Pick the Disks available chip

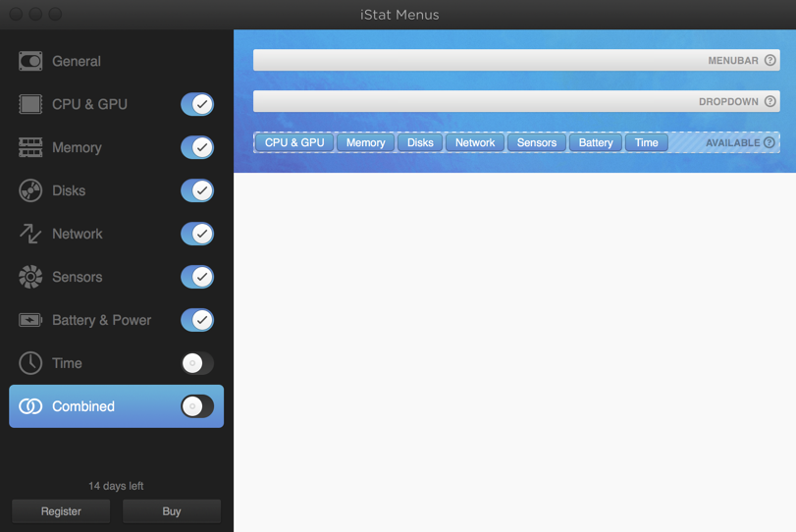[x=420, y=142]
